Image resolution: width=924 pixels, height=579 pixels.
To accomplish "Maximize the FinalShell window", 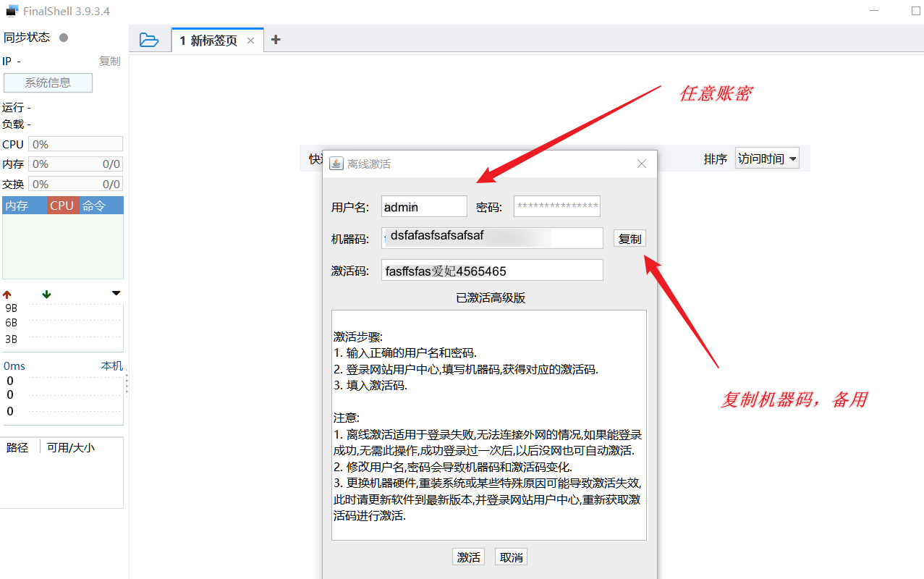I will (916, 11).
